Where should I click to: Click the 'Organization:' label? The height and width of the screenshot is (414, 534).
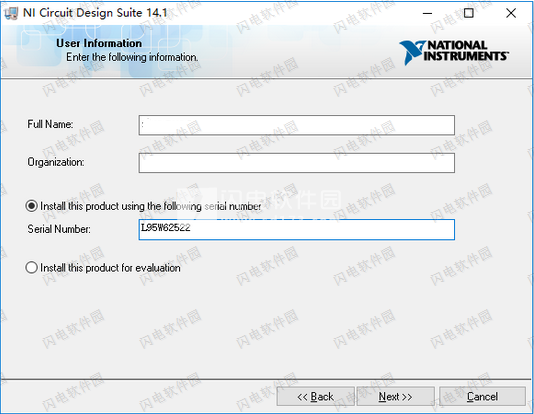56,162
